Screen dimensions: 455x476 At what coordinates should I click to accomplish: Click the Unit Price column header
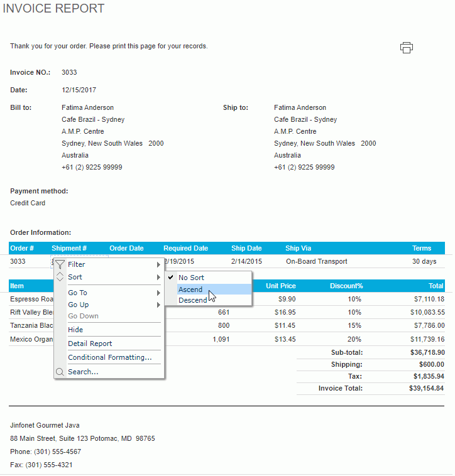click(x=281, y=286)
